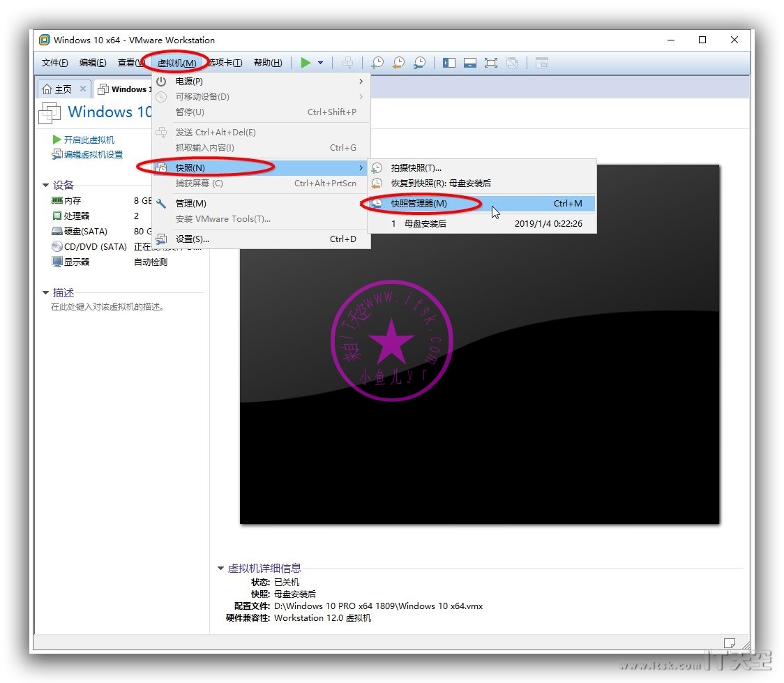Click the 已关机 status value
Screen dimensions: 784x683
pos(287,582)
